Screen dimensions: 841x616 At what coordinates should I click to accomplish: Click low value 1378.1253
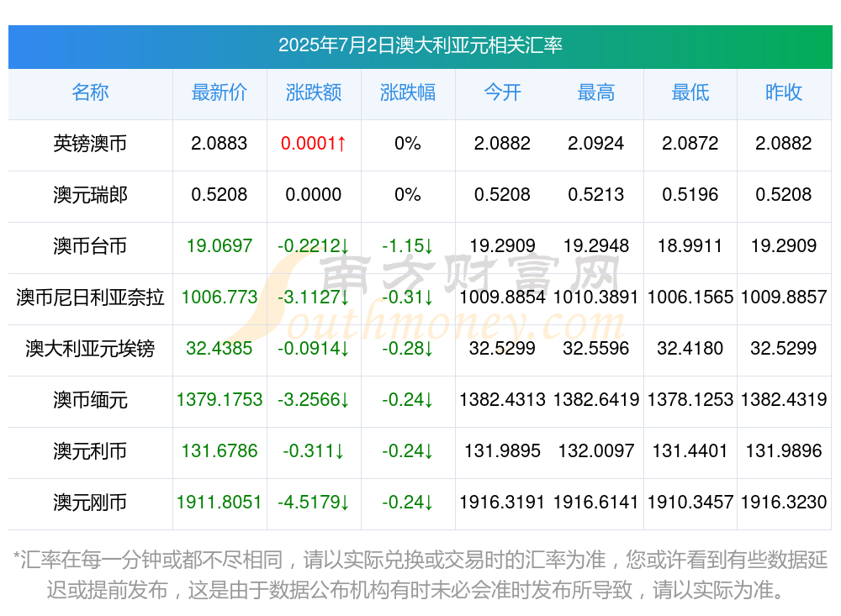(x=690, y=399)
